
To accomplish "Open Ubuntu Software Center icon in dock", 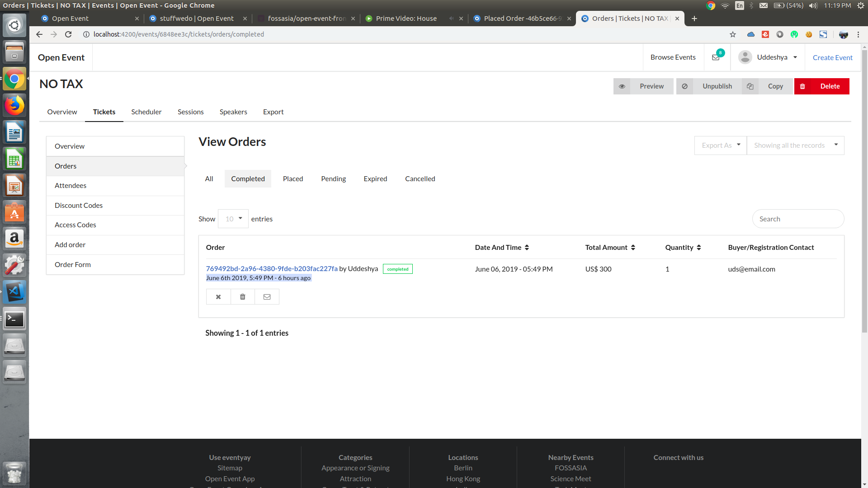I will point(14,212).
